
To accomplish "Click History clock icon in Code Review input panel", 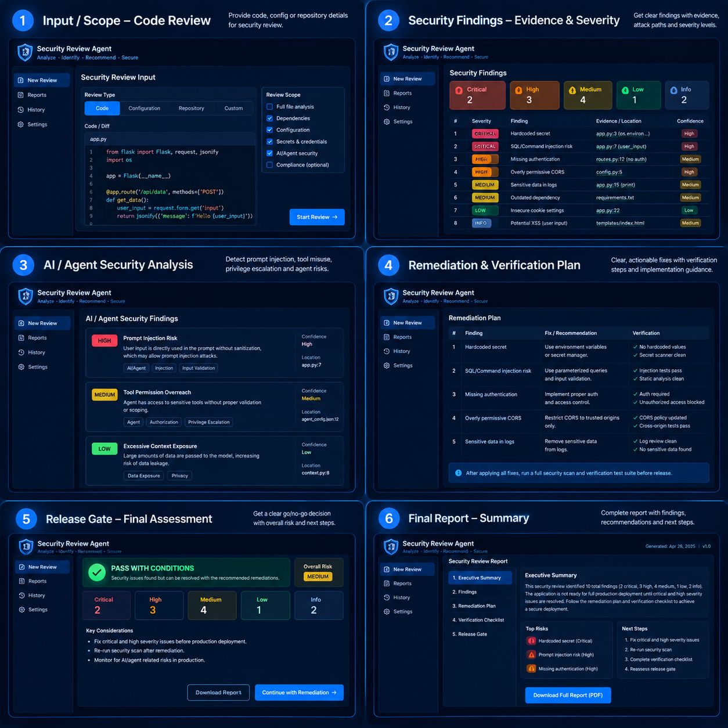I will tap(21, 110).
